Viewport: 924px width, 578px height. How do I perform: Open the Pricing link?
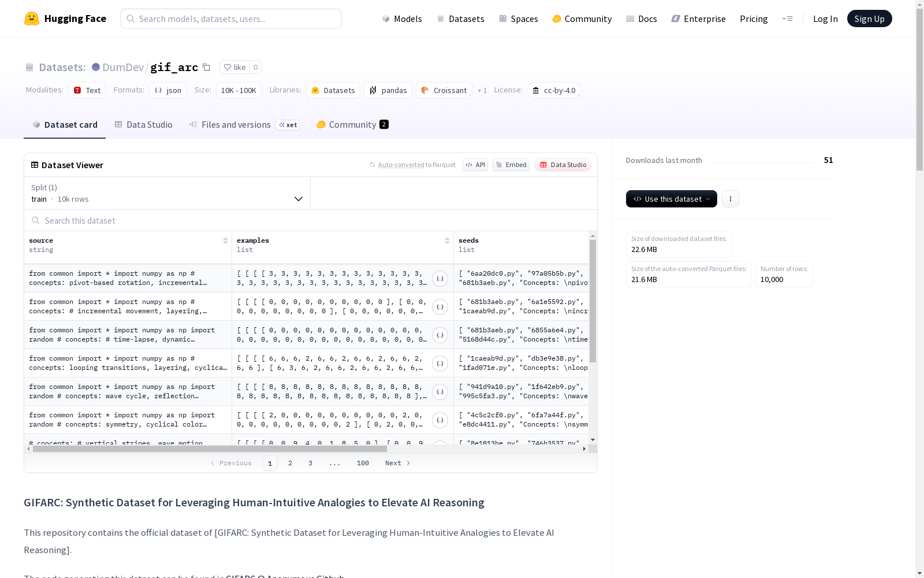click(754, 18)
